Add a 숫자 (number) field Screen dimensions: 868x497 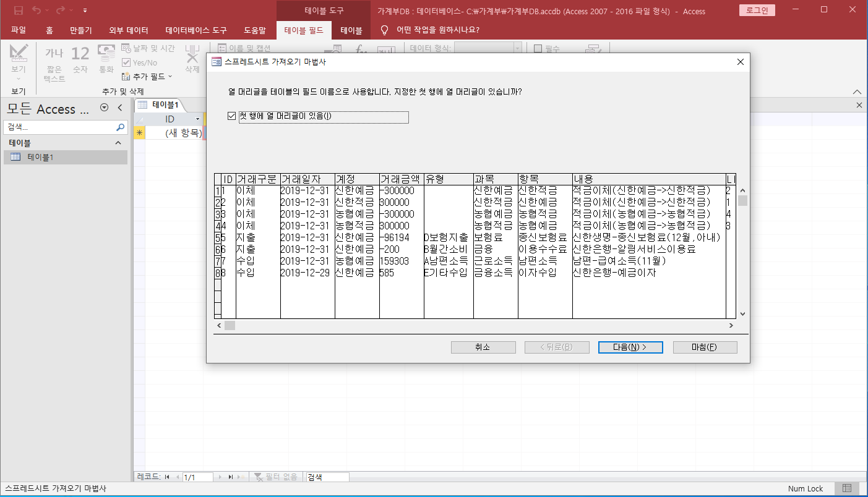click(x=80, y=61)
